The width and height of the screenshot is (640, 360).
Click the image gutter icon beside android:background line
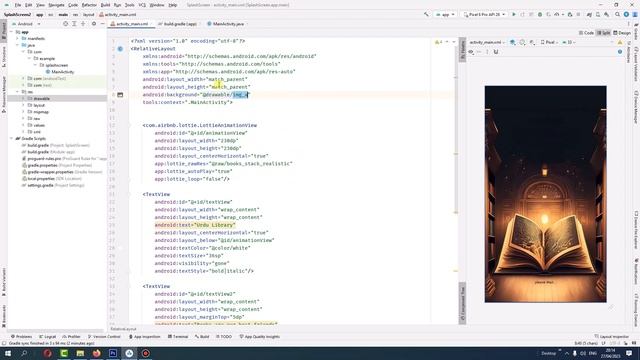pos(120,95)
